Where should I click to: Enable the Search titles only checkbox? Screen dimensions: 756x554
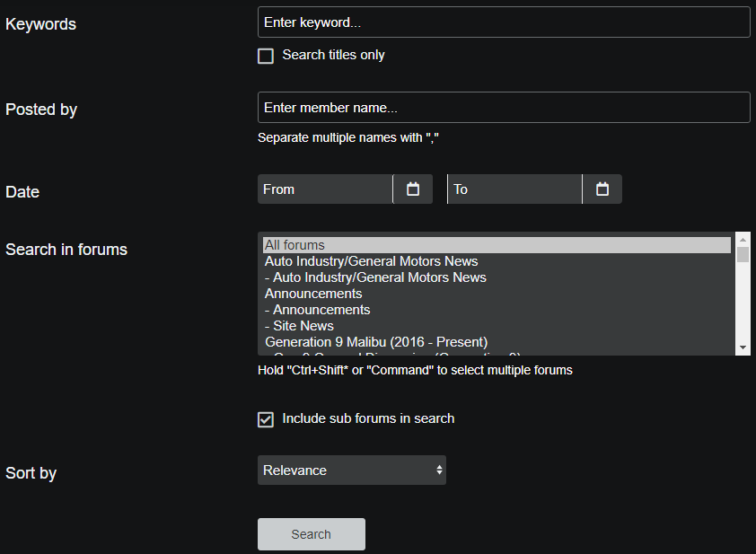(x=266, y=56)
